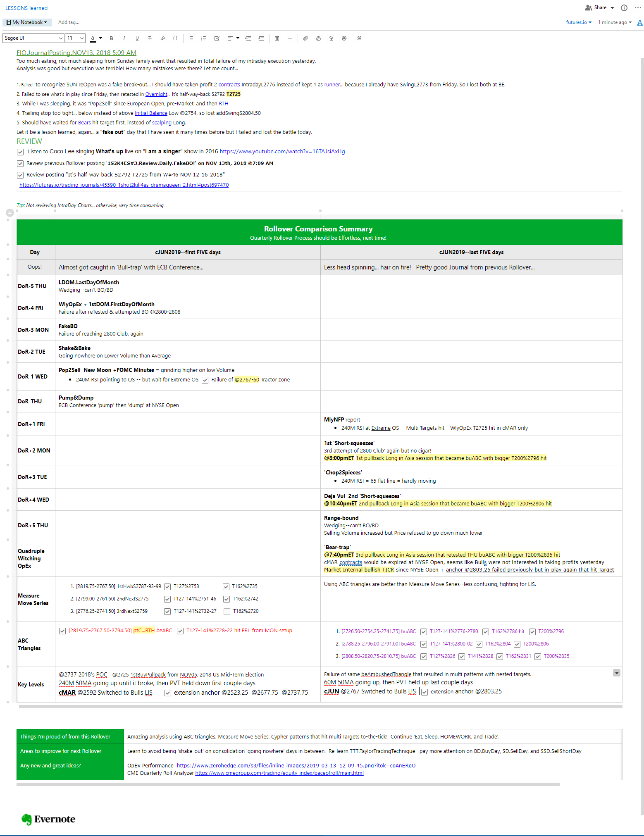Click the Share button
Viewport: 644px width, 836px height.
(x=596, y=8)
